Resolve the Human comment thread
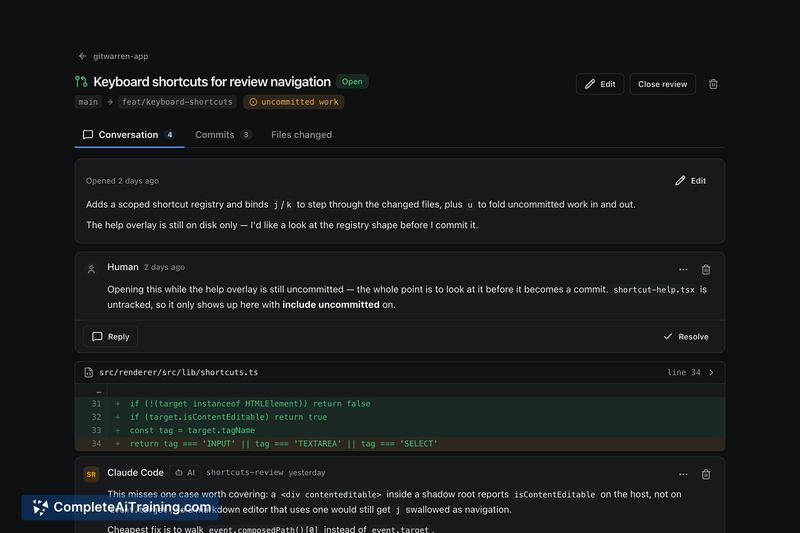The height and width of the screenshot is (533, 800). pos(686,337)
